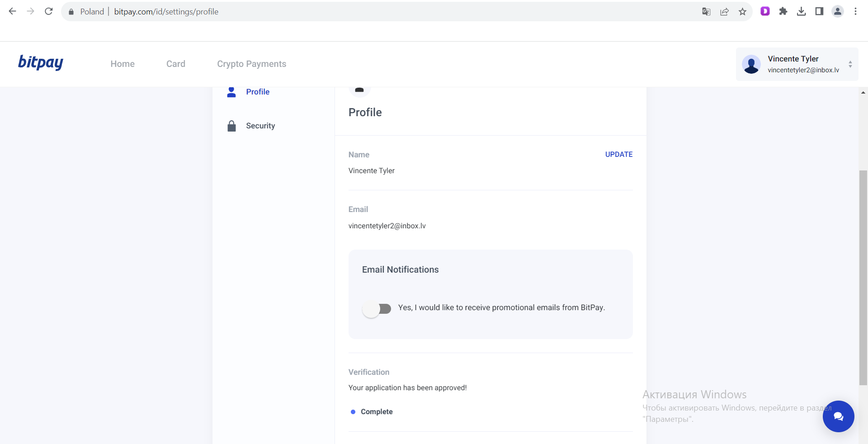Bookmark this page with the star icon
The width and height of the screenshot is (868, 444).
pos(742,12)
